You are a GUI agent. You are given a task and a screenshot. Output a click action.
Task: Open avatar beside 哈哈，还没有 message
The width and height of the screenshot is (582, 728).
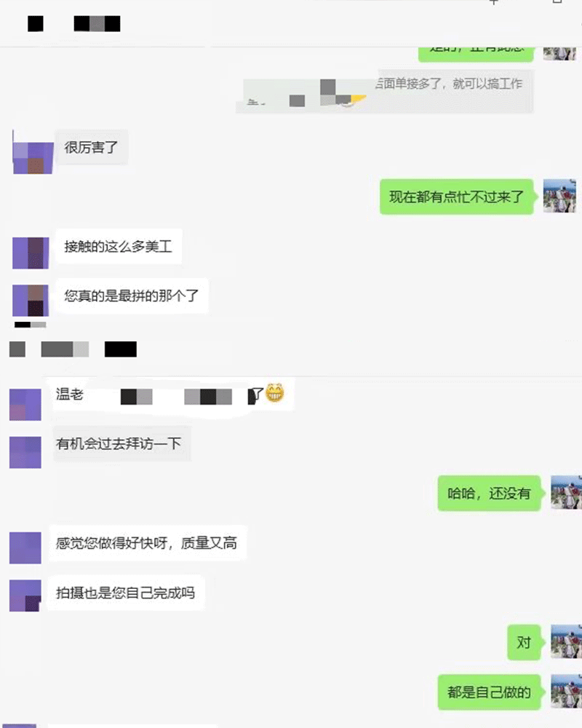566,492
